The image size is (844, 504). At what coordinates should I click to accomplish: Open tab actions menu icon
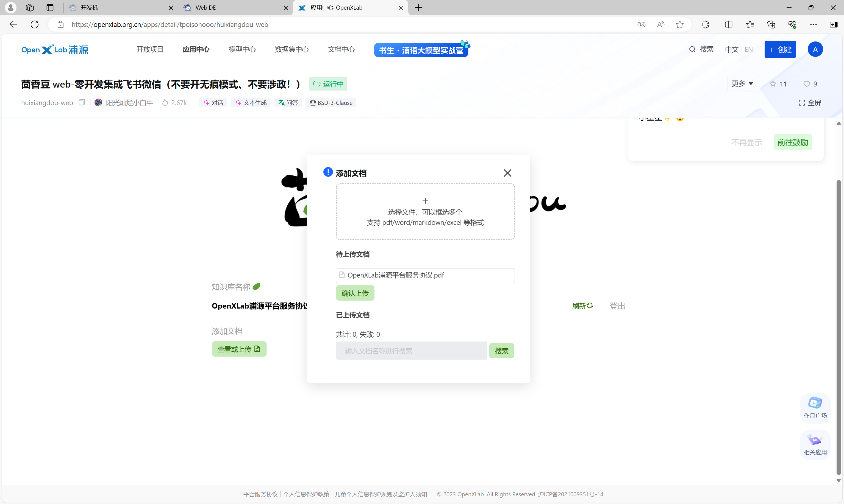50,7
